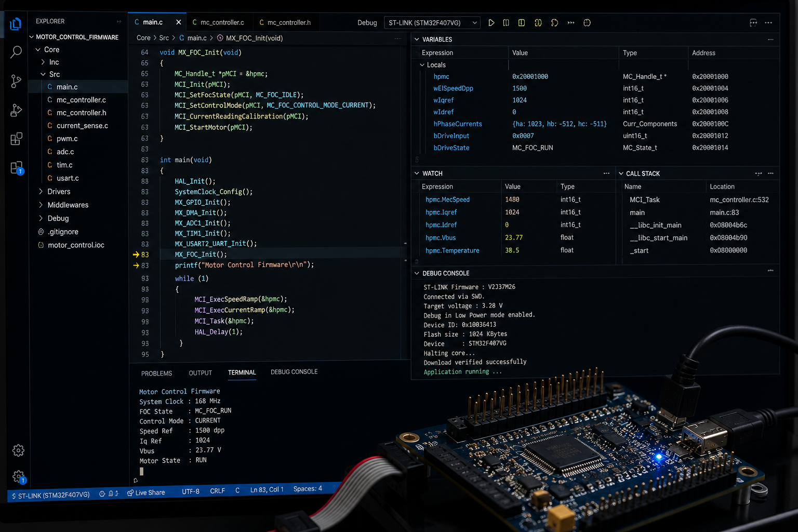This screenshot has height=532, width=798.
Task: Open the gear icon above Manage settings
Action: click(x=18, y=450)
